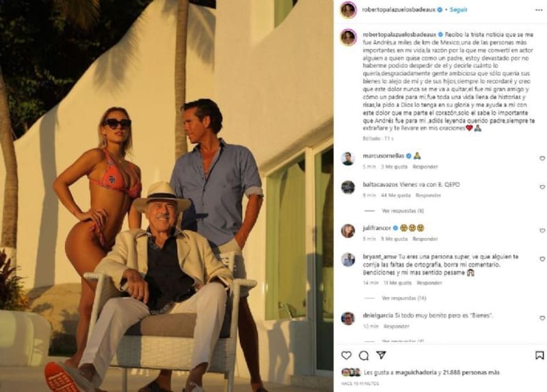
Task: View the 21.888 personas más likes list
Action: [473, 373]
